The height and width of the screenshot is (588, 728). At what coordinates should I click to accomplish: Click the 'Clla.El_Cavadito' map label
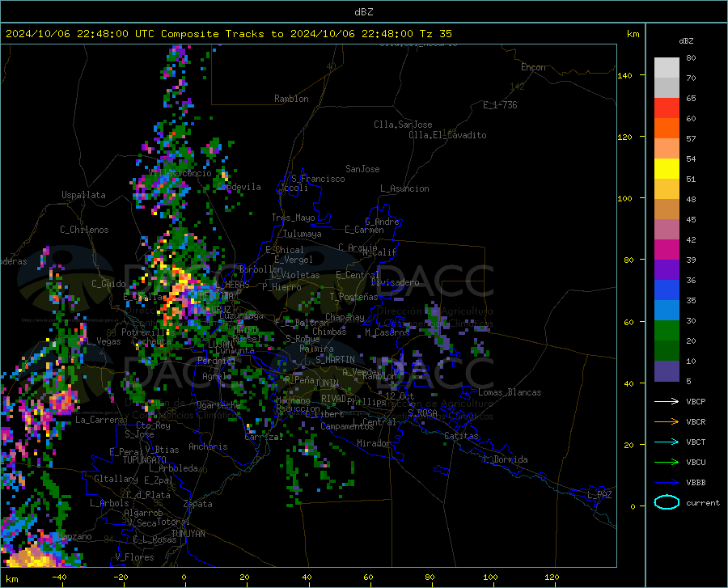[x=447, y=135]
